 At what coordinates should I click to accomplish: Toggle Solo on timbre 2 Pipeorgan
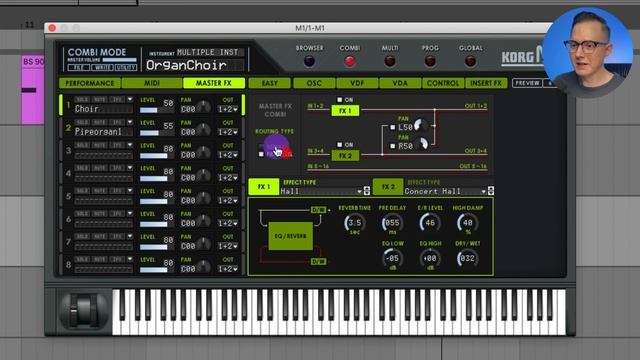point(82,122)
